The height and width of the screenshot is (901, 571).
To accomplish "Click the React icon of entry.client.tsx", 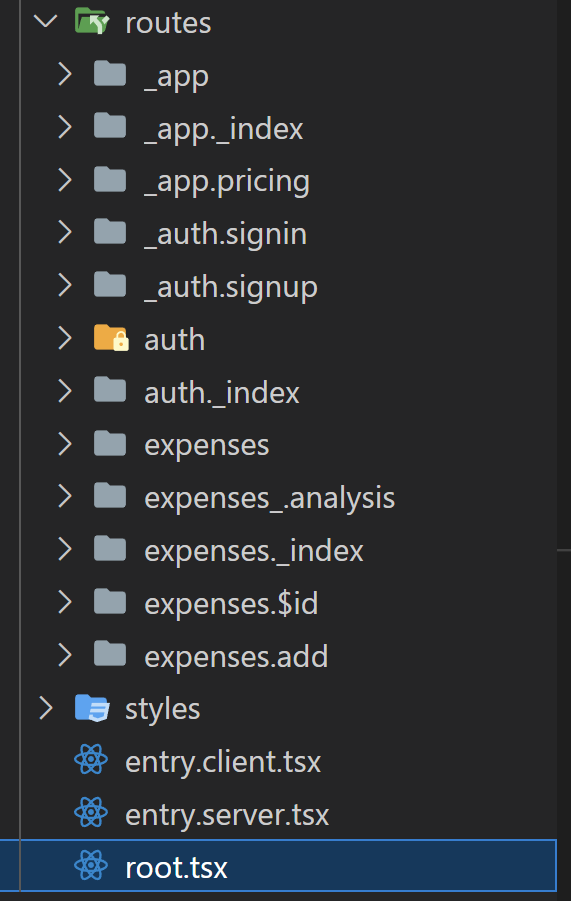I will (91, 760).
